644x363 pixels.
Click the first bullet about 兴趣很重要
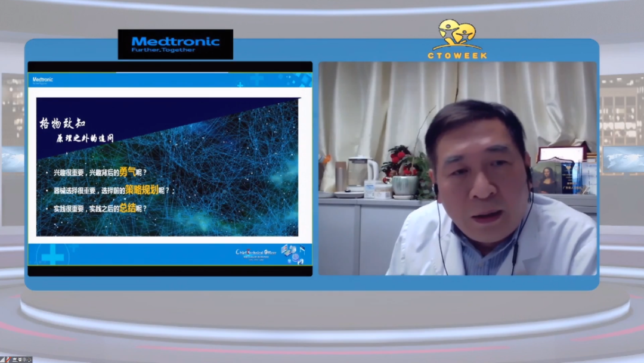pos(95,172)
